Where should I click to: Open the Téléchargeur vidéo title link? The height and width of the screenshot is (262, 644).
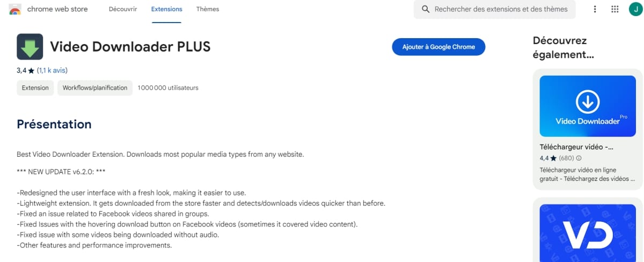click(576, 147)
